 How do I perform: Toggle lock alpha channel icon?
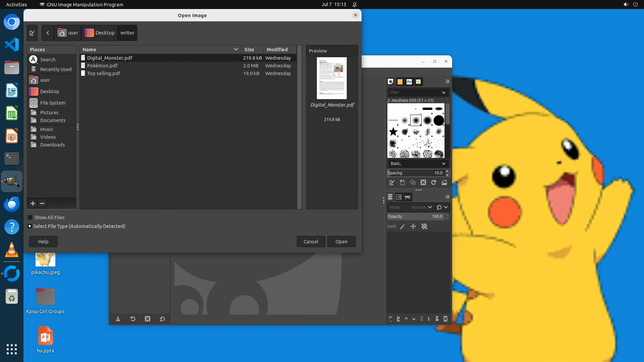pos(424,227)
